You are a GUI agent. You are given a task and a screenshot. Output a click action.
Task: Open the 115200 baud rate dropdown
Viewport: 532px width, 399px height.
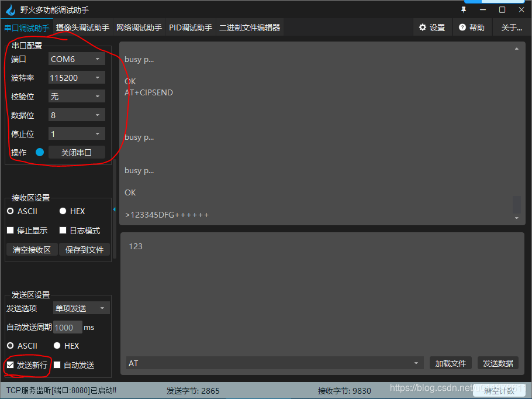pyautogui.click(x=77, y=78)
